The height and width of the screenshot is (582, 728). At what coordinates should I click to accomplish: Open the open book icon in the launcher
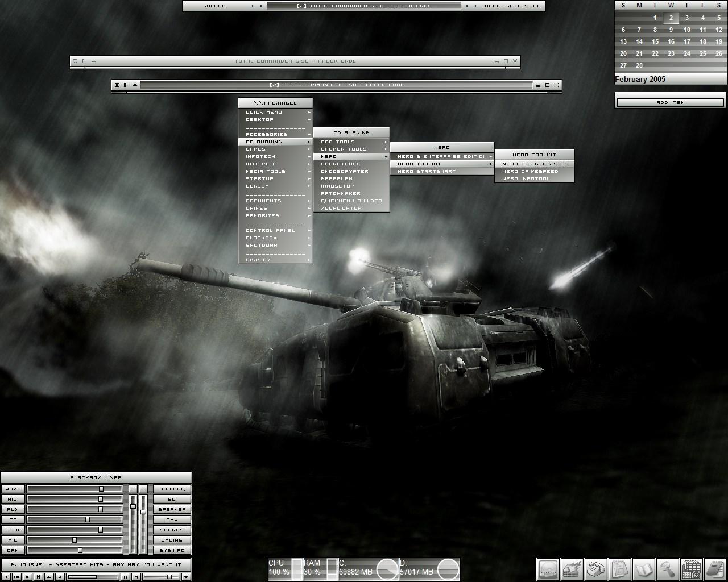(644, 569)
